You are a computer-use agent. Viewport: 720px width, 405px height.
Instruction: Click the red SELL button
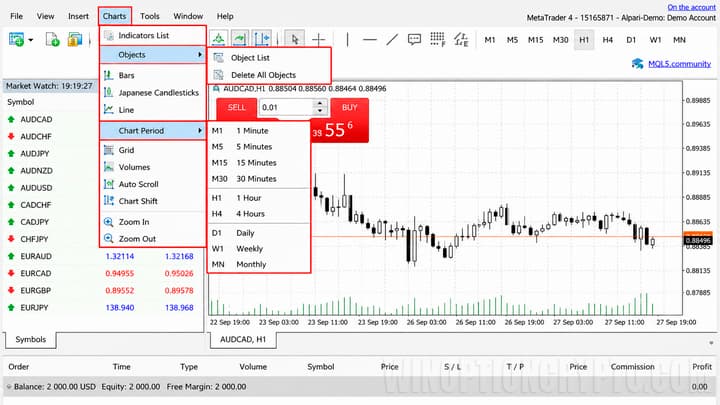click(x=236, y=107)
